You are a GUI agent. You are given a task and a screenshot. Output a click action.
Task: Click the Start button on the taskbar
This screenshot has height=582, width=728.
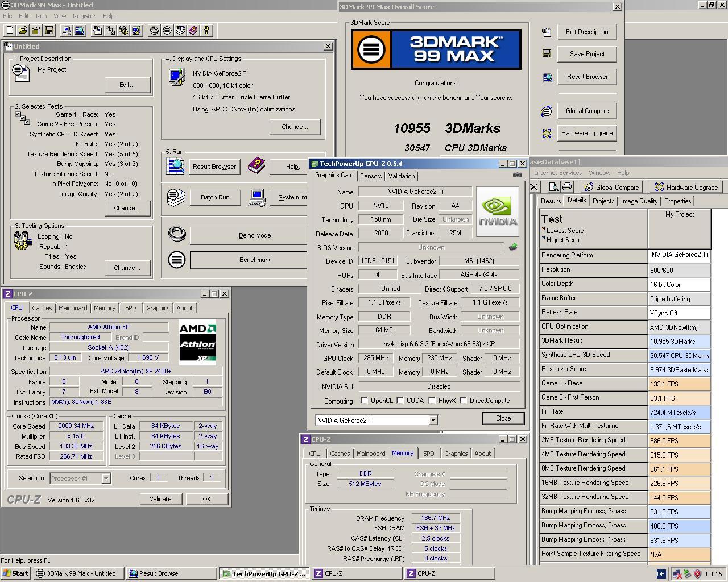click(x=16, y=573)
